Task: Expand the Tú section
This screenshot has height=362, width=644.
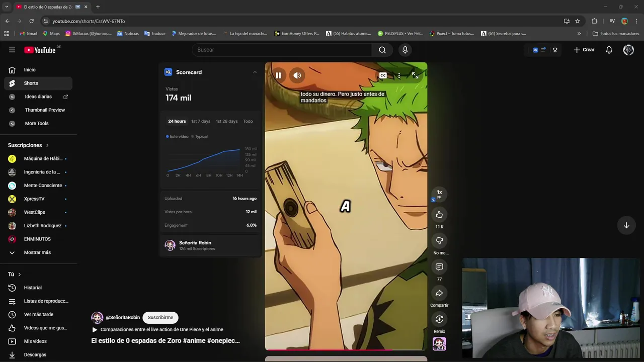Action: click(x=15, y=274)
